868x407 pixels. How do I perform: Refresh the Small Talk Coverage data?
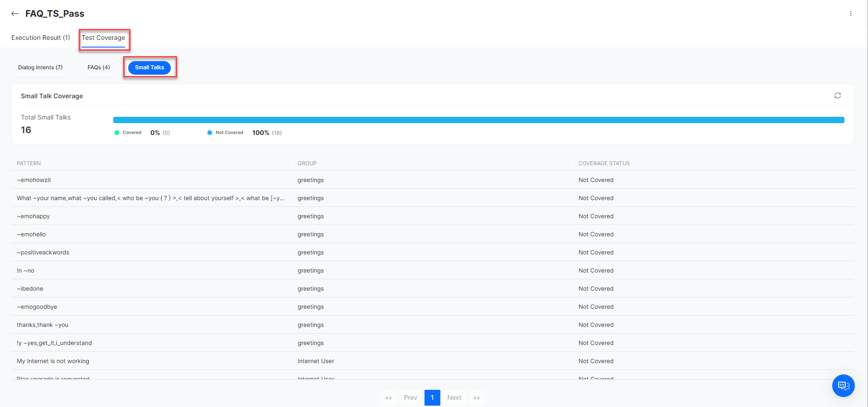coord(837,96)
